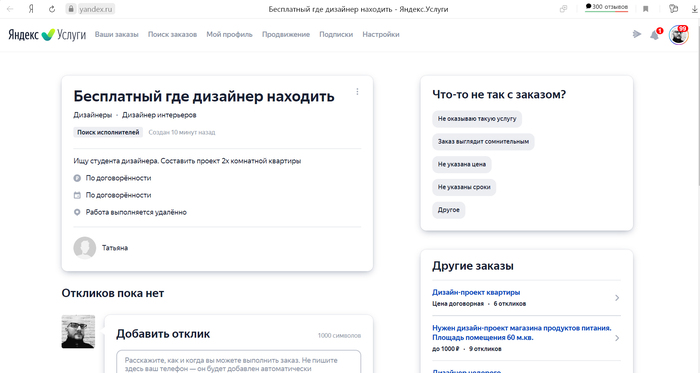Click the Дизайнер интерьеров category breadcrumb
Screen dimensions: 700x373
(159, 115)
